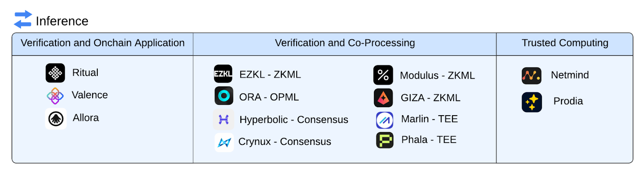Click the Crynux logo icon
Viewport: 644px width, 175px height.
point(224,142)
